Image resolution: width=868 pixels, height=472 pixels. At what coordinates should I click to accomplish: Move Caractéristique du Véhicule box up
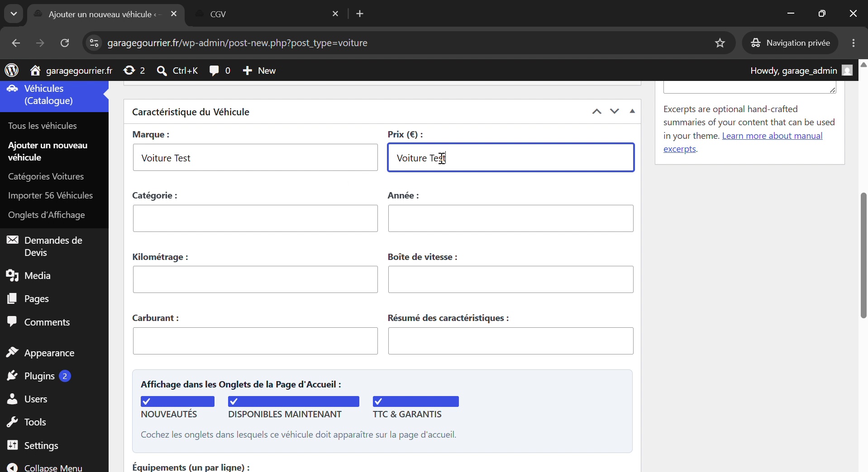coord(597,112)
